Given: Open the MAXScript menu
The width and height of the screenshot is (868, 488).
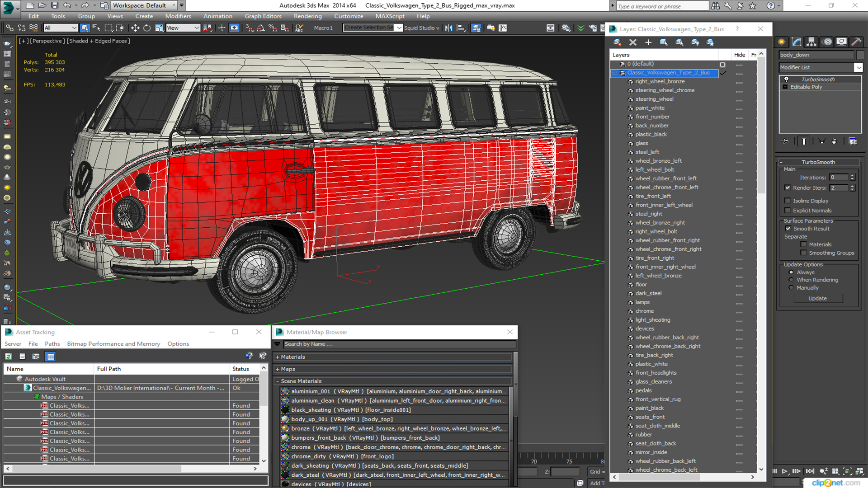Looking at the screenshot, I should click(x=390, y=16).
